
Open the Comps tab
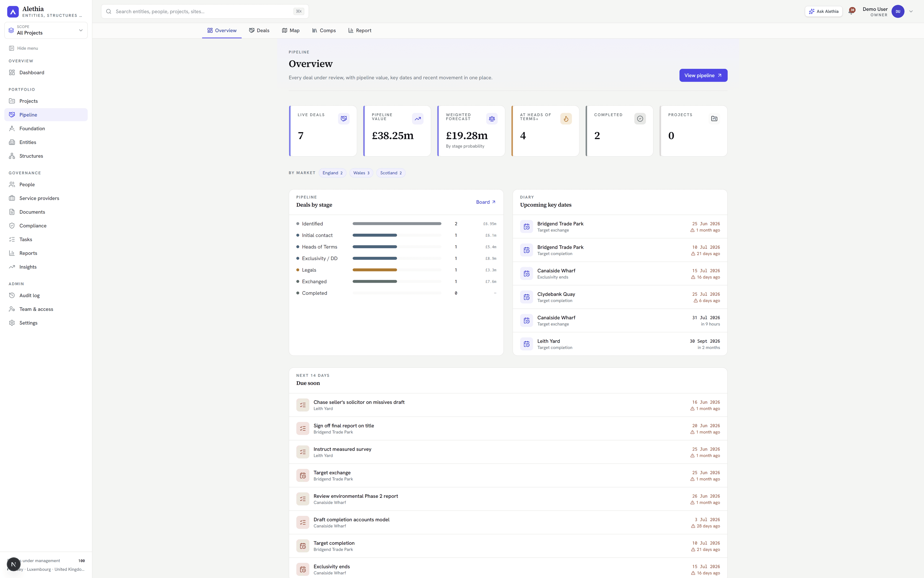click(324, 31)
